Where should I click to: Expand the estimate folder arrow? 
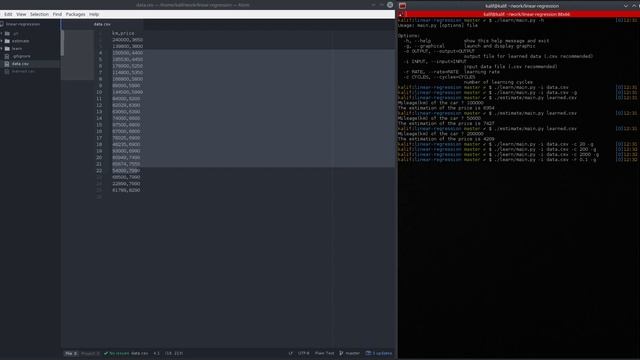click(2, 41)
